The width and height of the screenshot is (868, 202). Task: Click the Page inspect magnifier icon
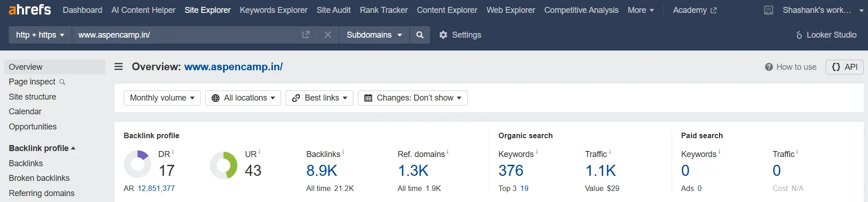(63, 82)
